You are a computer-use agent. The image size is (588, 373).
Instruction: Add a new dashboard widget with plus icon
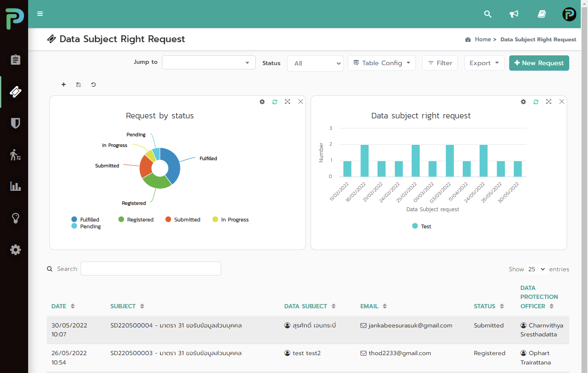click(63, 85)
